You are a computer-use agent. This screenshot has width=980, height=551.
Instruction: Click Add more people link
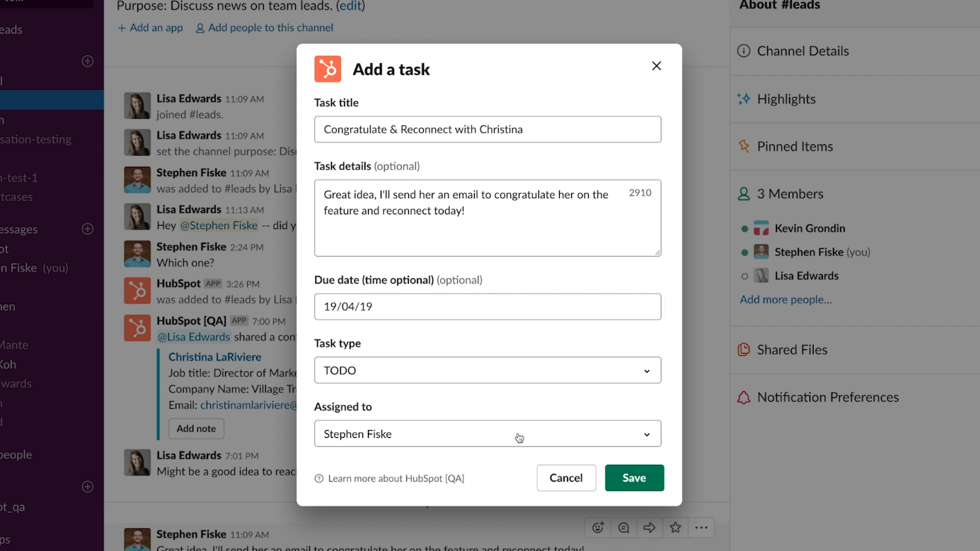(785, 300)
